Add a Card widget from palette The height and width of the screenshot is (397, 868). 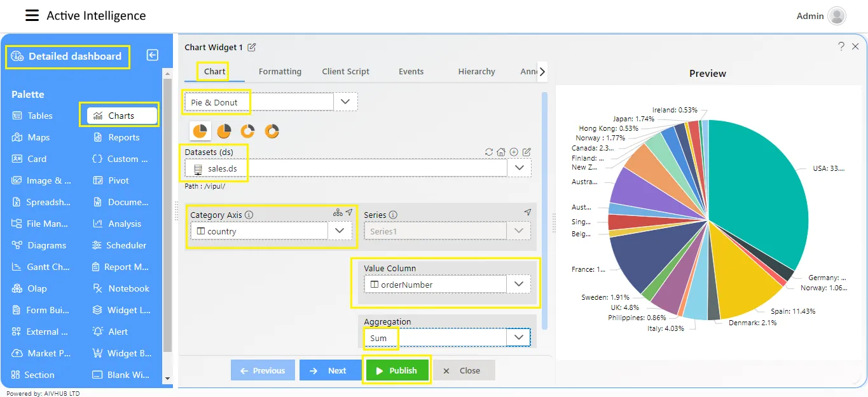[x=29, y=159]
